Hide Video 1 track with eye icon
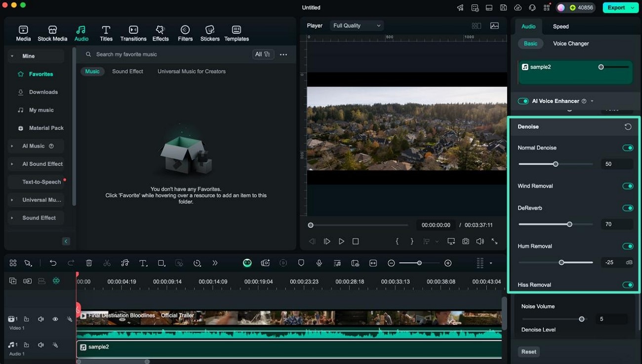642x364 pixels. click(55, 320)
